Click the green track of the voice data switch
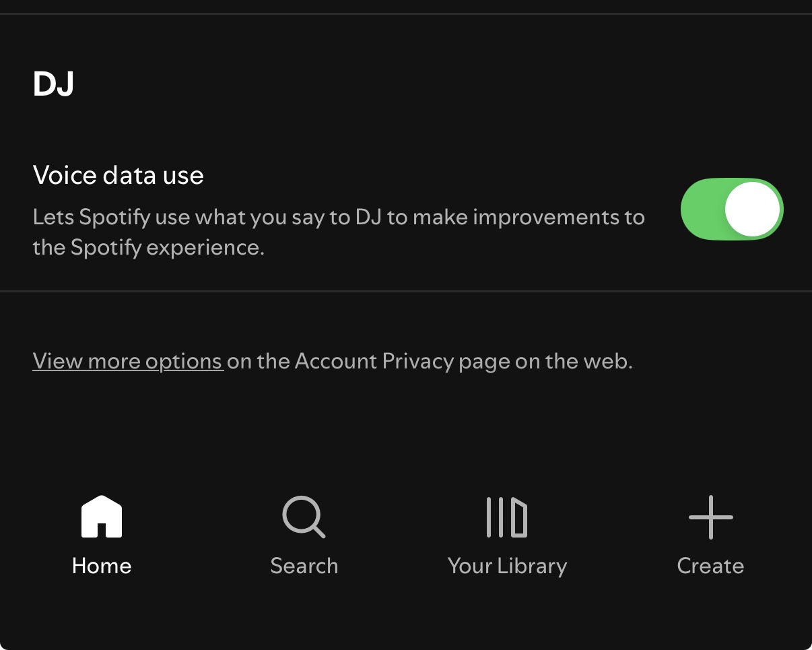The image size is (812, 650). click(x=702, y=209)
